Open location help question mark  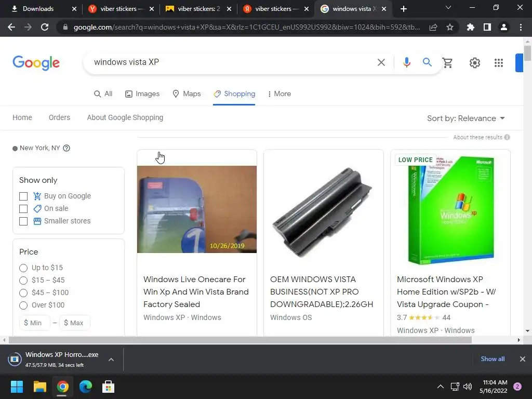[x=66, y=148]
